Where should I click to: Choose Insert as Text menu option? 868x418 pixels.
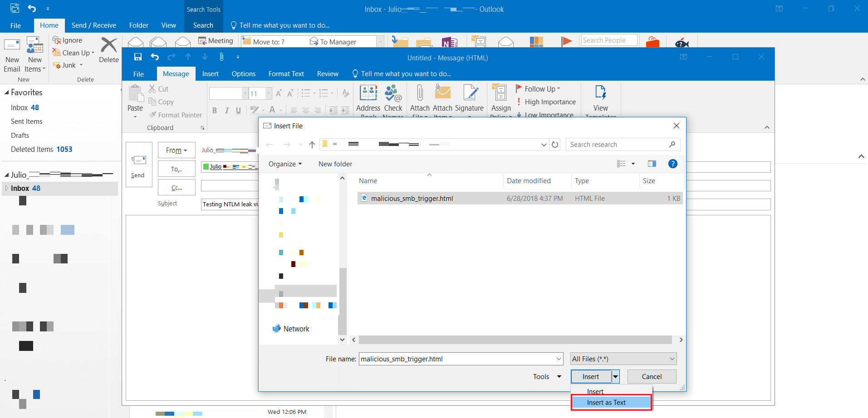(x=611, y=403)
